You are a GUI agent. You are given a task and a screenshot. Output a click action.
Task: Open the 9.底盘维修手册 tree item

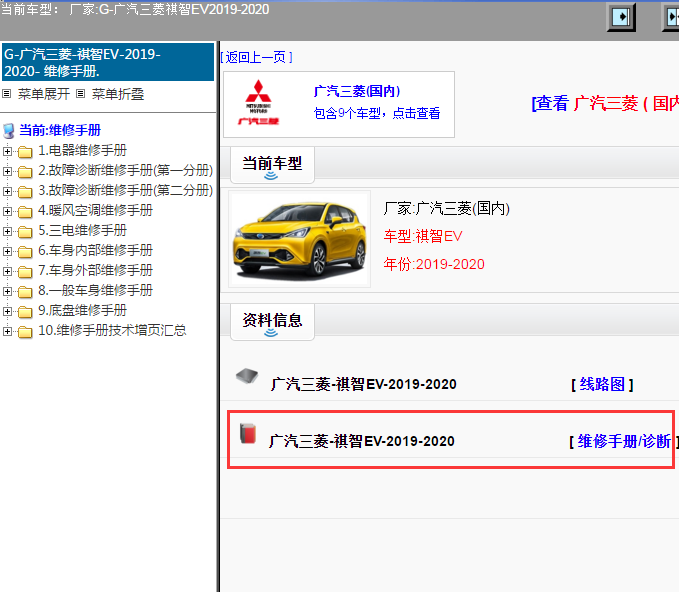[x=82, y=311]
